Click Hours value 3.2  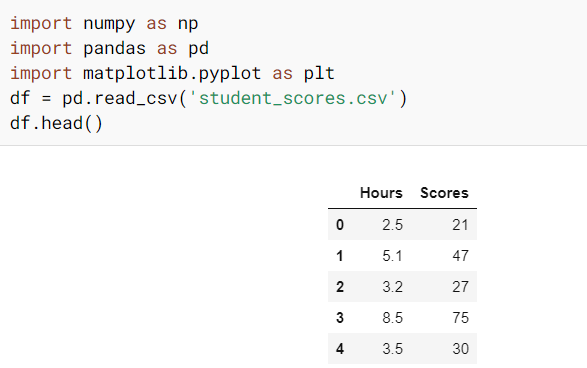click(392, 287)
